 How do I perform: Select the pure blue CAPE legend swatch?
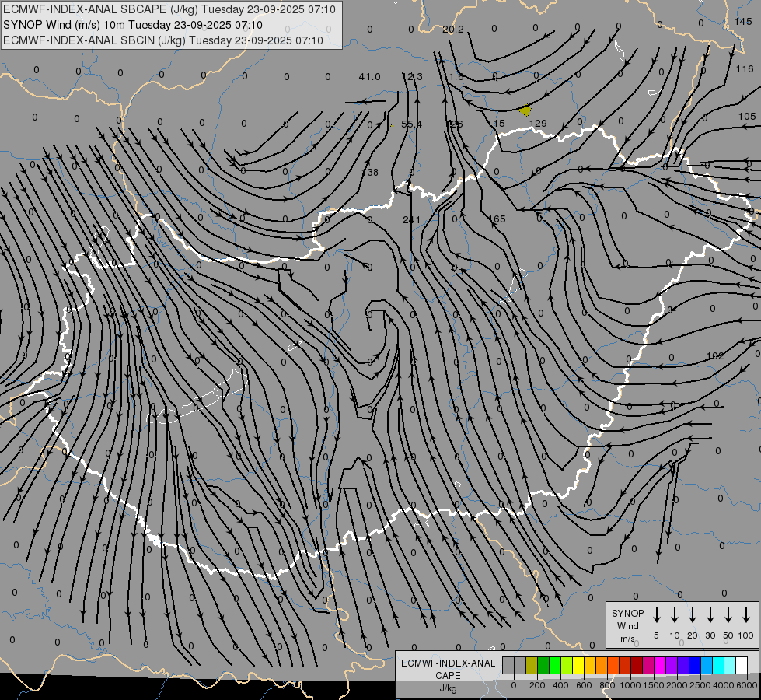694,665
